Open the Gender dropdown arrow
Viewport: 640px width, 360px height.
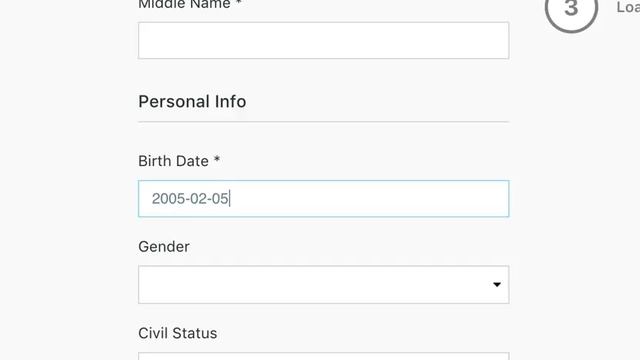pos(497,284)
